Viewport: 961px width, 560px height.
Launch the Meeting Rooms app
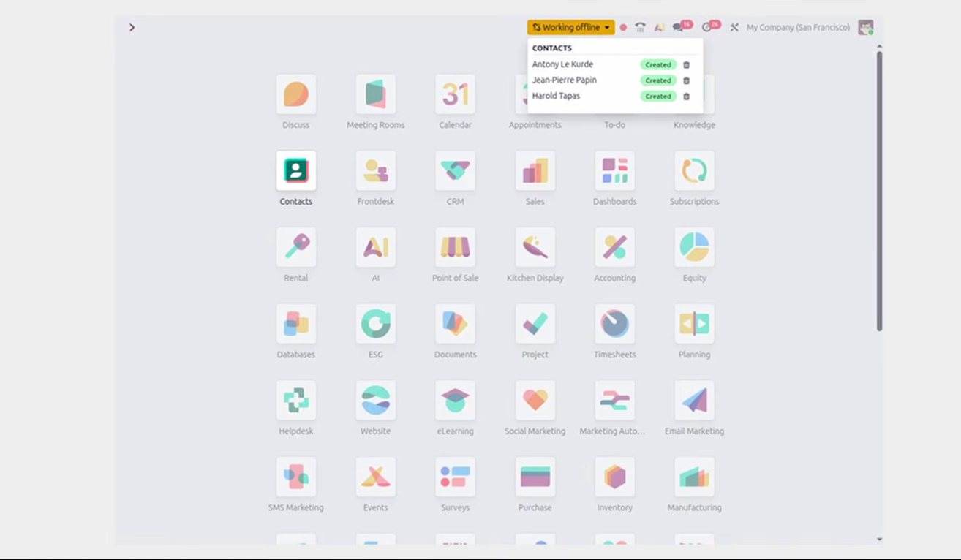(376, 94)
